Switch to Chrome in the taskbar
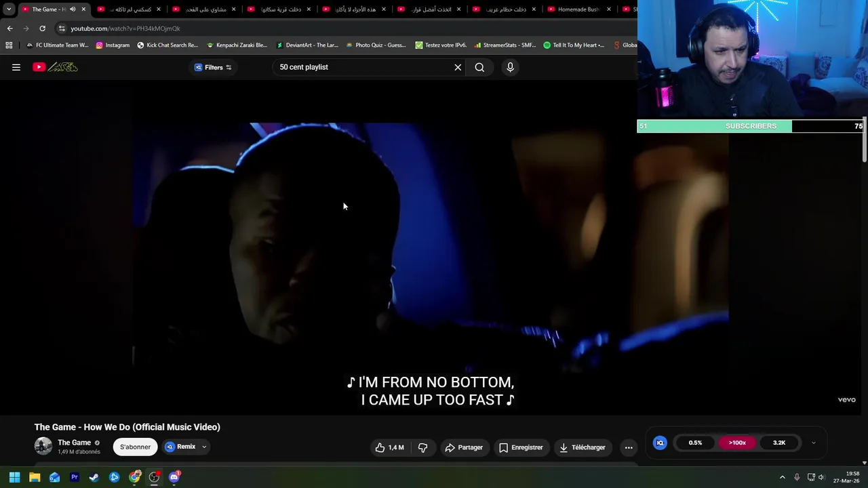The height and width of the screenshot is (488, 868). point(135,477)
